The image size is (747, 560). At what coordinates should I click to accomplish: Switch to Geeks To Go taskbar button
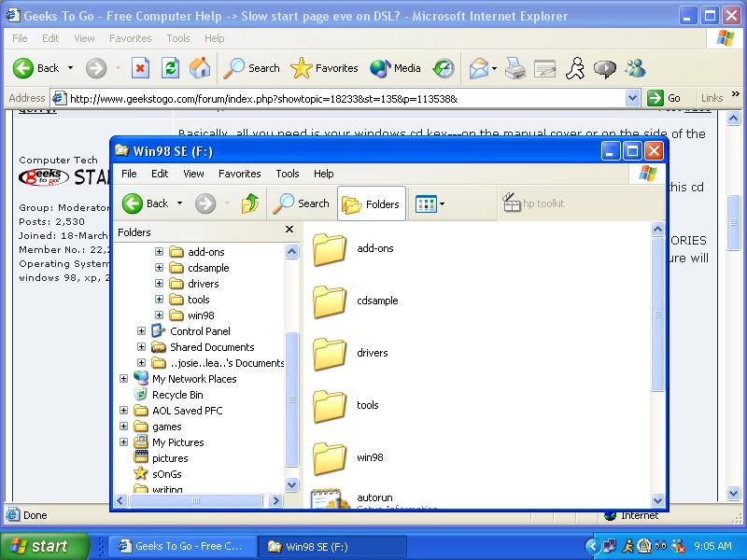183,546
